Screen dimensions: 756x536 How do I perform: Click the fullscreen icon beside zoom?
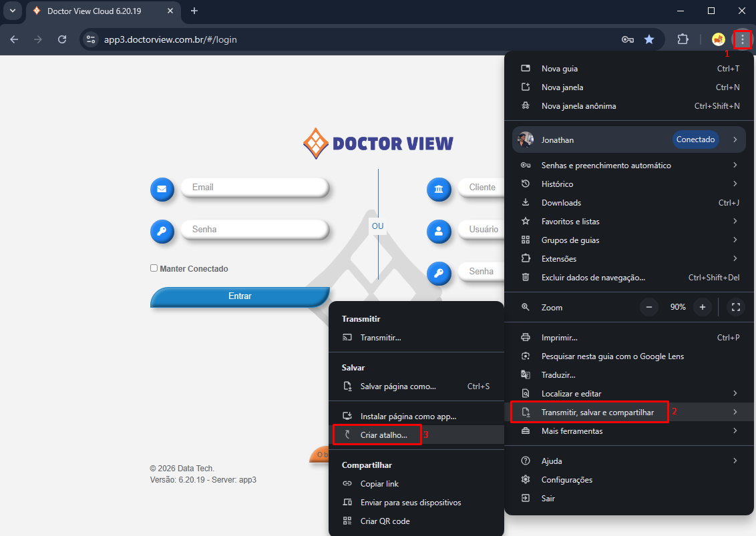coord(736,307)
